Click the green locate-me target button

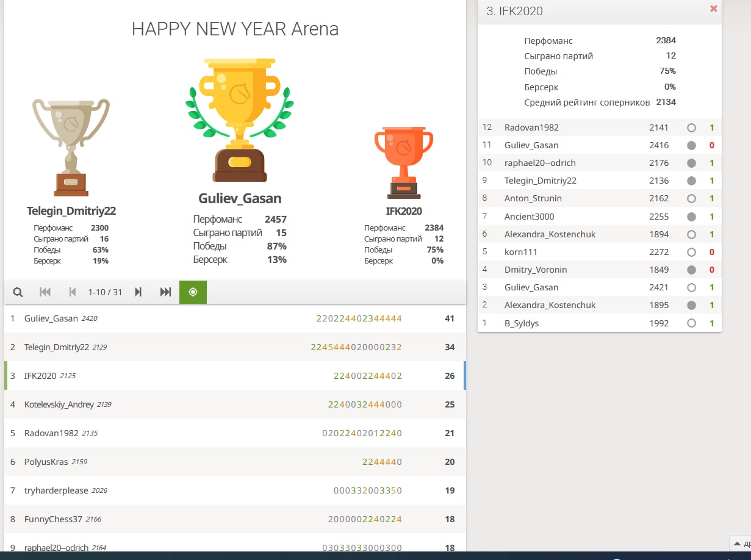pos(193,292)
